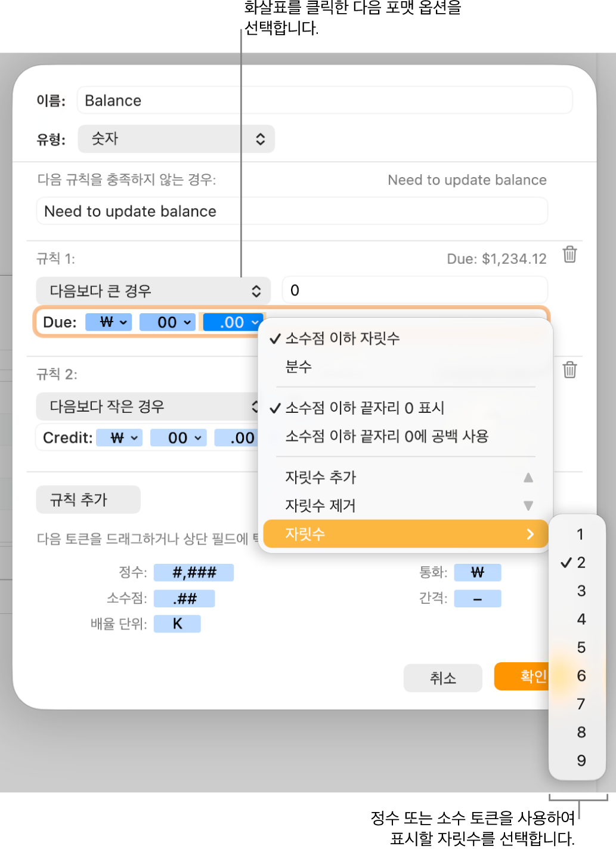Click the Due: label in Rule 1 field
Screen dimensions: 616x849
tap(60, 322)
